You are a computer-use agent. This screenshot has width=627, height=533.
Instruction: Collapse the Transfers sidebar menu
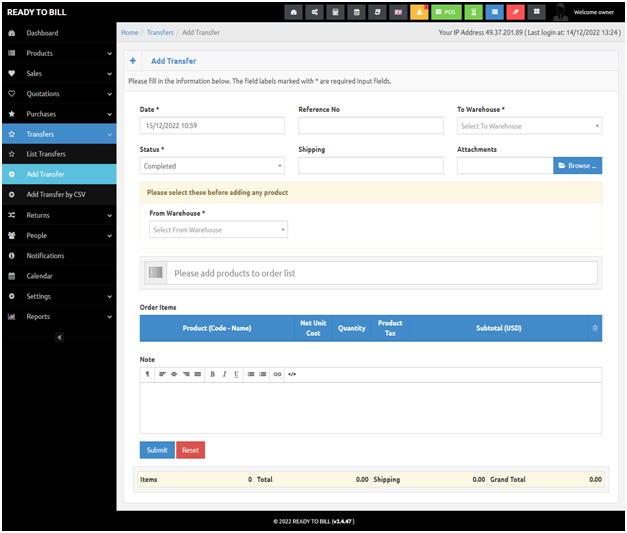point(59,134)
